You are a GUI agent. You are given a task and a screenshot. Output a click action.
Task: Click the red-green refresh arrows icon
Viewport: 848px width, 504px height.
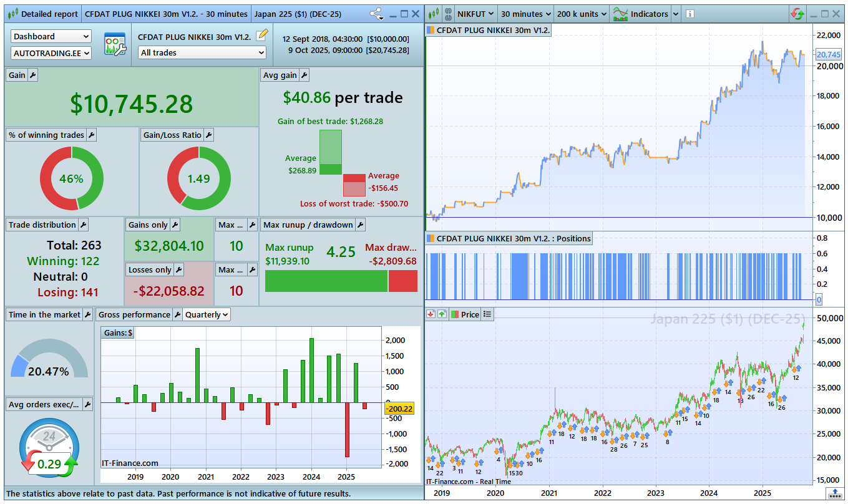click(x=797, y=14)
